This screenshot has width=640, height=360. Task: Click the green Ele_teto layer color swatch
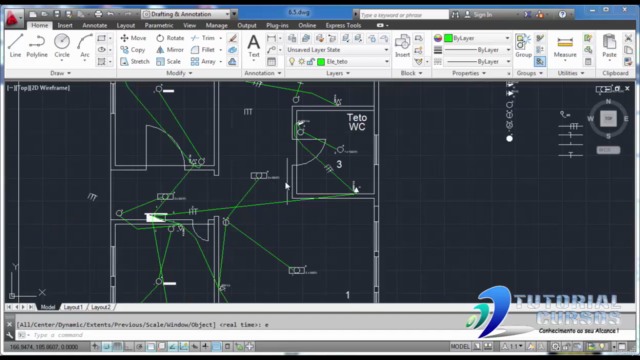pyautogui.click(x=321, y=62)
